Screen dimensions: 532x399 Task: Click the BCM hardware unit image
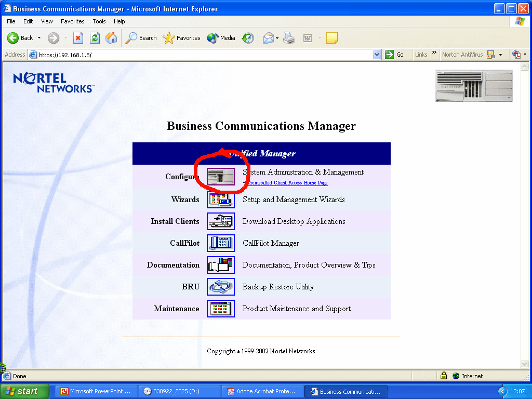(474, 86)
